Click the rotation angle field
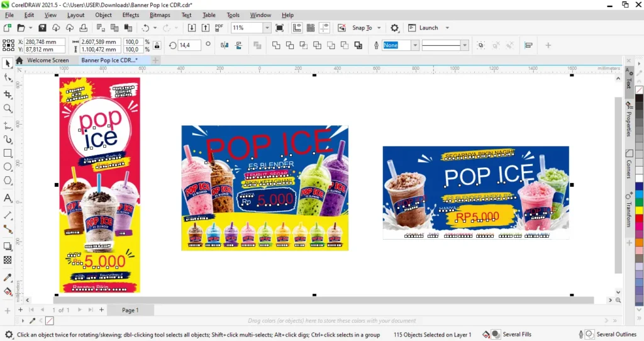The width and height of the screenshot is (644, 341). [x=189, y=45]
